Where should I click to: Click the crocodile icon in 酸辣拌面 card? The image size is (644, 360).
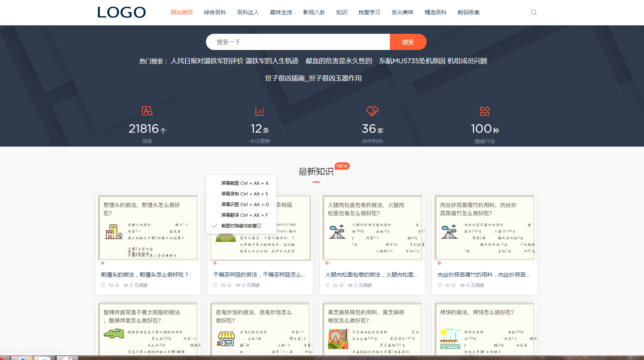[x=114, y=334]
